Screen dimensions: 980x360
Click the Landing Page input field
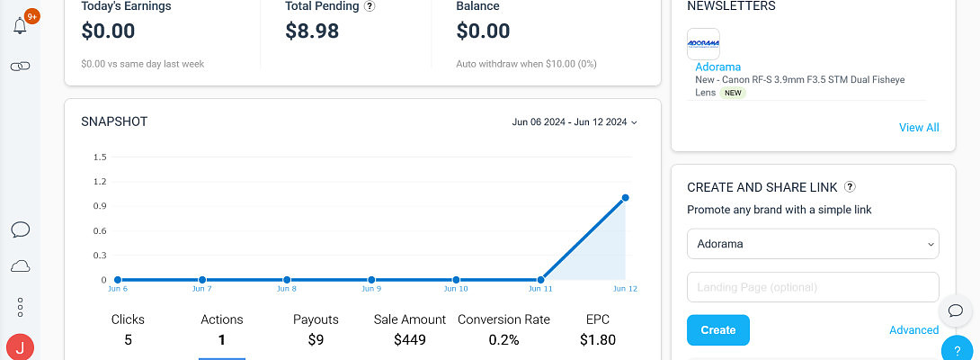[x=813, y=287]
